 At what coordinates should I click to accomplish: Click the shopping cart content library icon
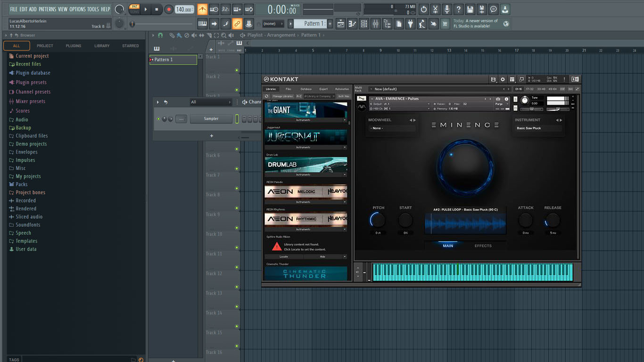coord(445,24)
